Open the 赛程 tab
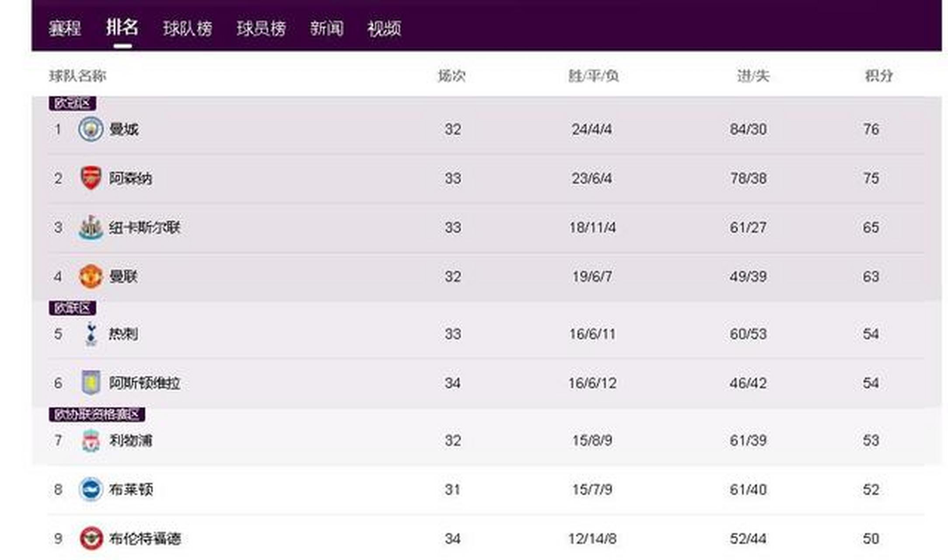The image size is (948, 560). [65, 28]
